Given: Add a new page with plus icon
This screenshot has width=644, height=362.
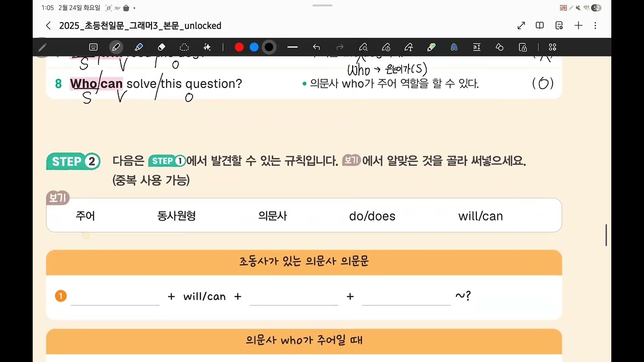Looking at the screenshot, I should pyautogui.click(x=579, y=26).
